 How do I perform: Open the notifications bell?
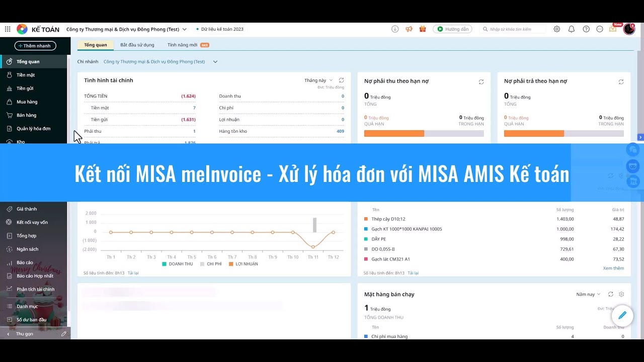(x=572, y=29)
